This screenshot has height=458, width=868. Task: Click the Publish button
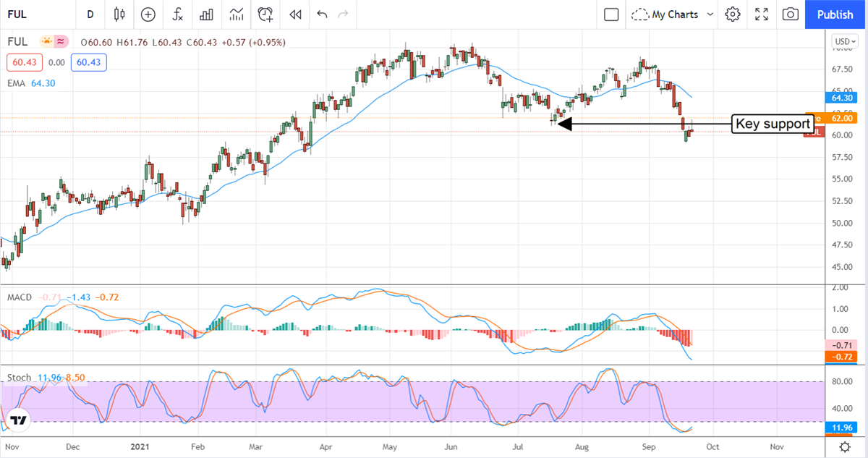point(835,14)
